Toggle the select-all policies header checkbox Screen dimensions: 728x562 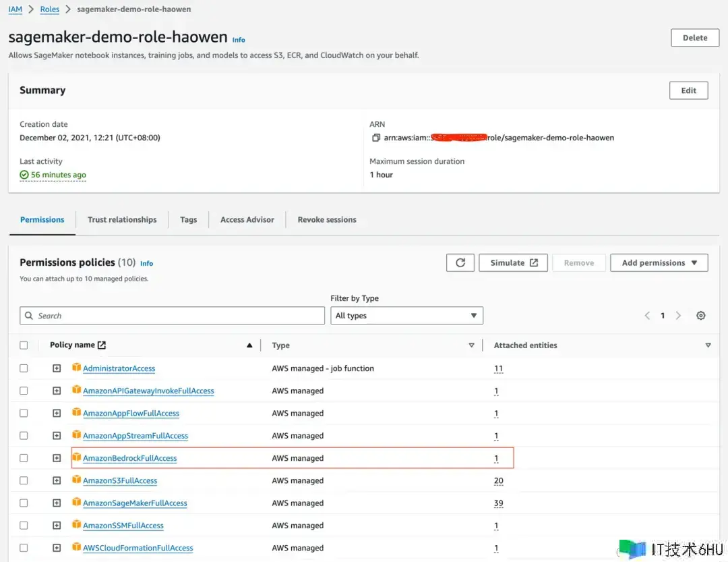[24, 345]
